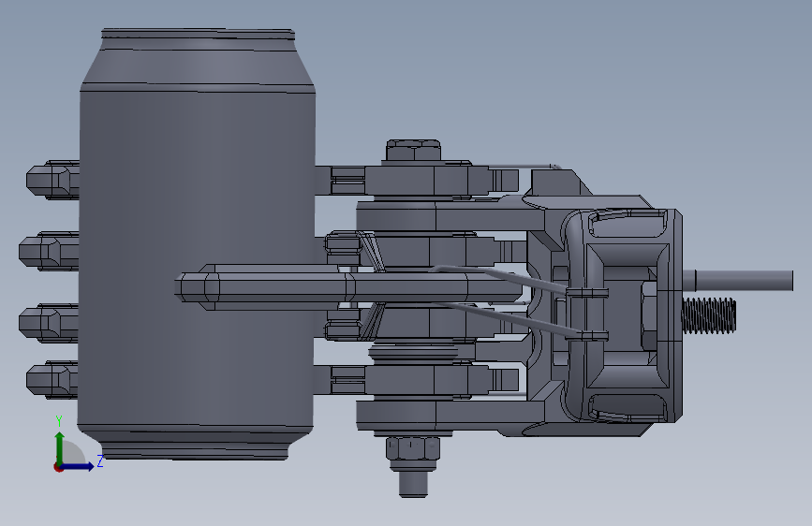Click the green Y axis of the triad
This screenshot has height=526, width=812.
(x=59, y=447)
